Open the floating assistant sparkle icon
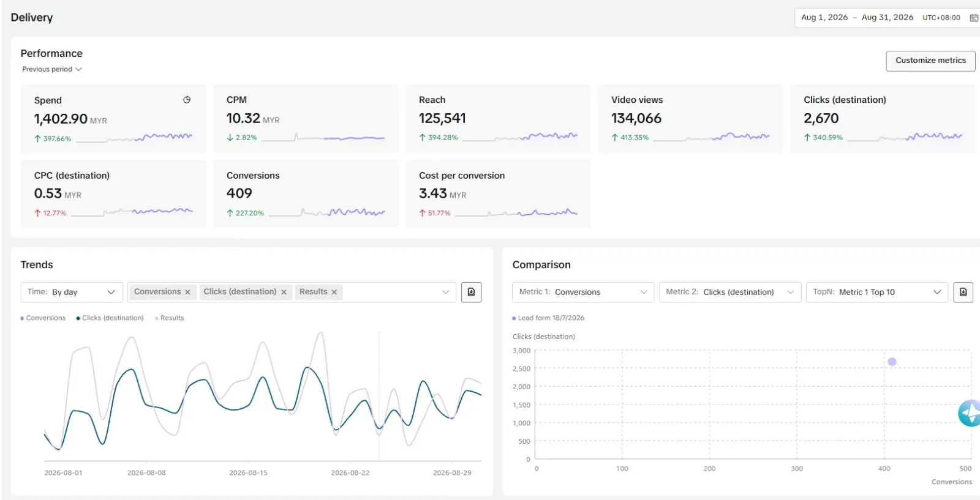The image size is (980, 500). click(x=970, y=413)
